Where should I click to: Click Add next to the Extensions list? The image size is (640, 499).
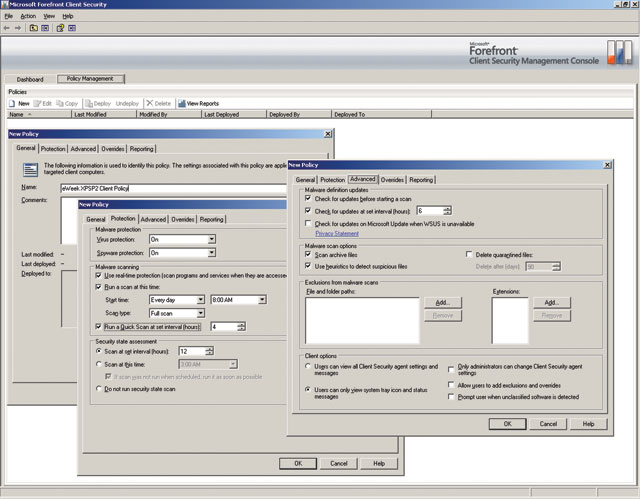552,302
